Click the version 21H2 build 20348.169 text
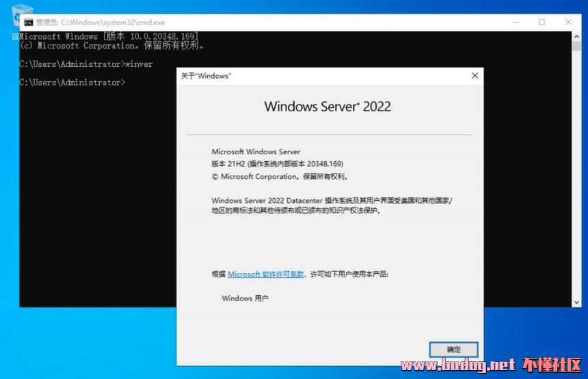The width and height of the screenshot is (588, 379). (x=278, y=164)
